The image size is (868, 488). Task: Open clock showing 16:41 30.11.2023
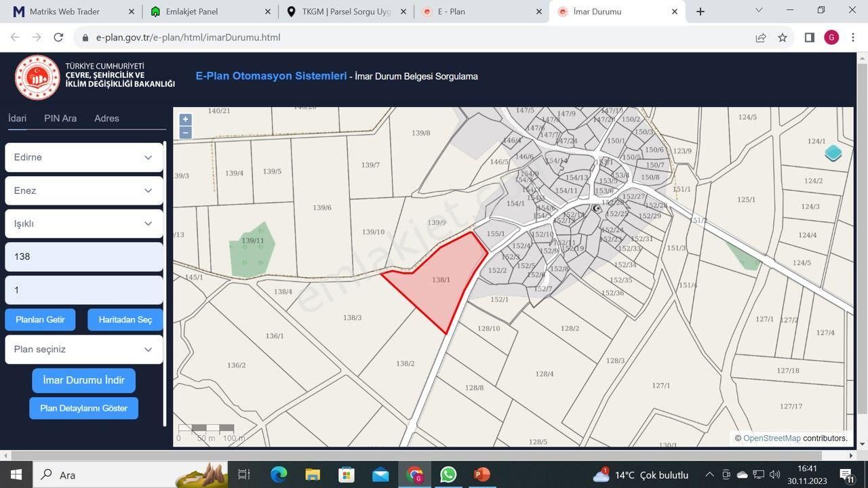[x=807, y=474]
